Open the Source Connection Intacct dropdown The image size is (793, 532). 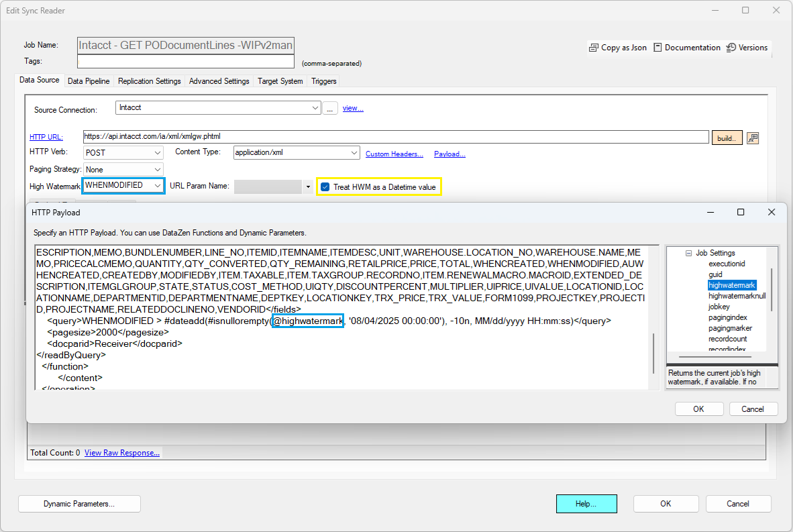point(315,108)
